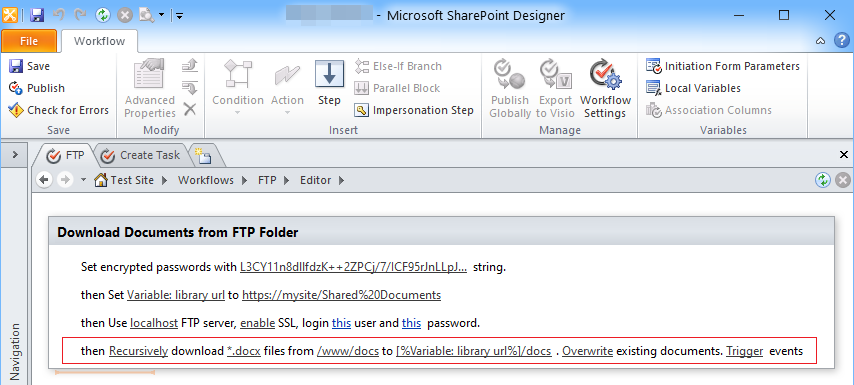Image resolution: width=854 pixels, height=385 pixels.
Task: Click Export to Visio
Action: pos(555,89)
